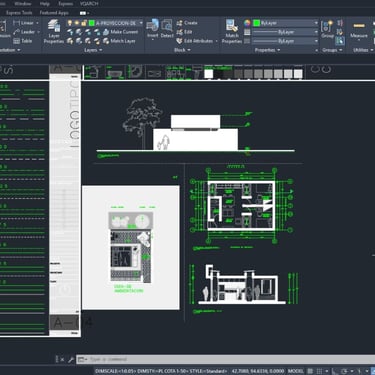Screen dimensions: 375x375
Task: Click the Group Edit icon
Action: pos(340,32)
